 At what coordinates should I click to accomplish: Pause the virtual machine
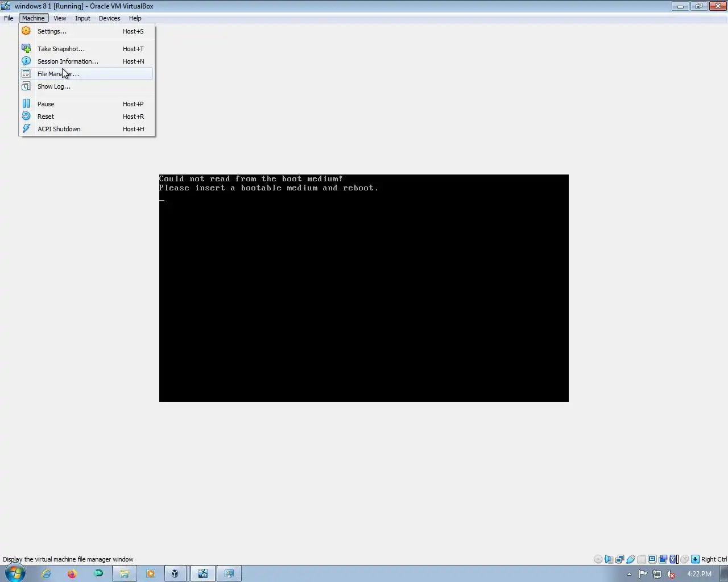coord(86,104)
